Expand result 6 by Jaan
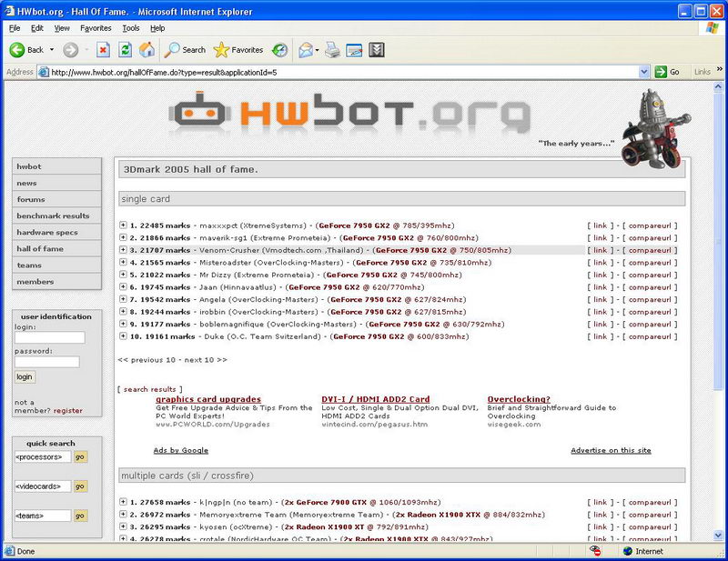The width and height of the screenshot is (728, 561). [123, 286]
